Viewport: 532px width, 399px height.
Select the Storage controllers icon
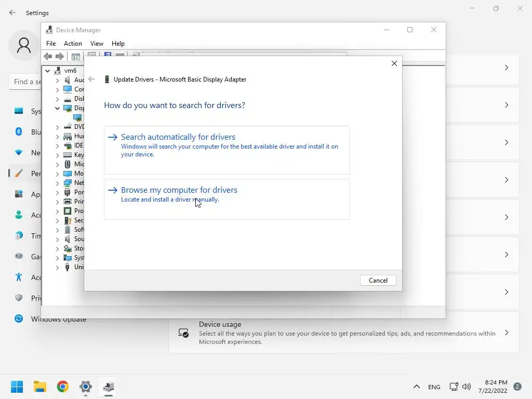click(x=68, y=248)
